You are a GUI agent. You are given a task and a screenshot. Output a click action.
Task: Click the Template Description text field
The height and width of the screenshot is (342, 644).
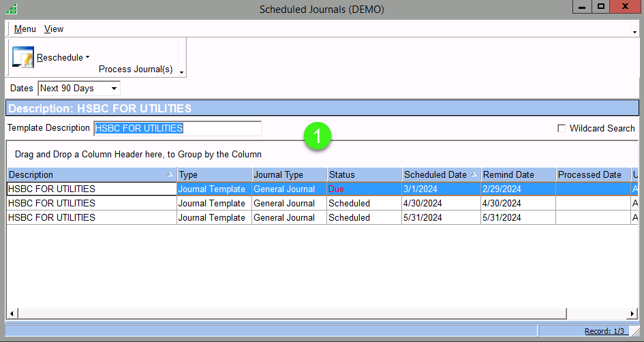coord(177,128)
